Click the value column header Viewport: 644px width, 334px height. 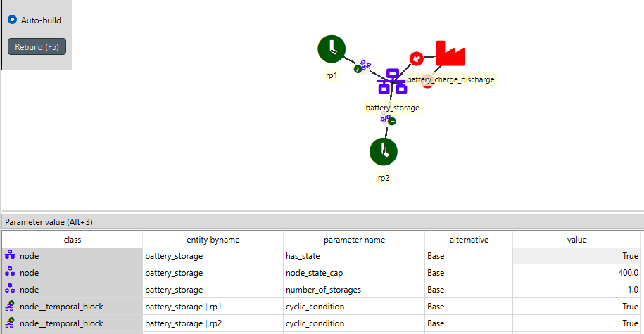[x=577, y=240]
